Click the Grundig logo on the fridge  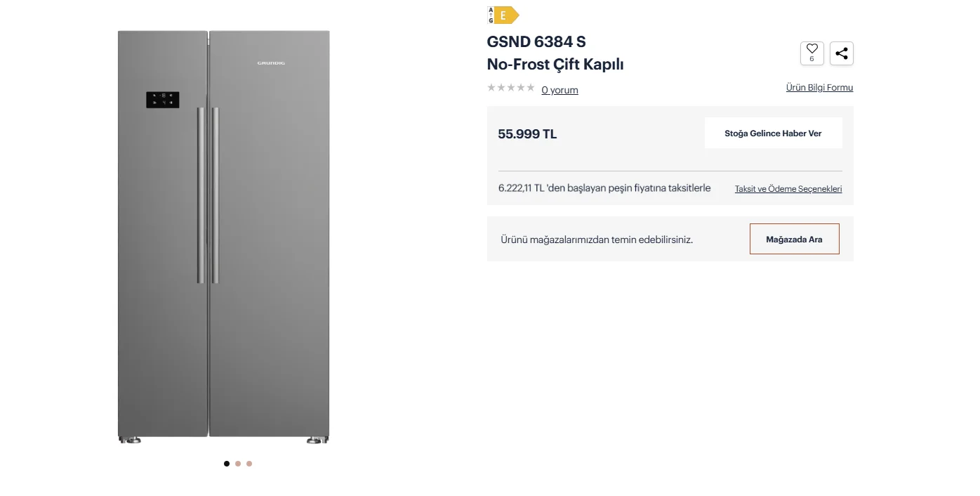[x=271, y=63]
